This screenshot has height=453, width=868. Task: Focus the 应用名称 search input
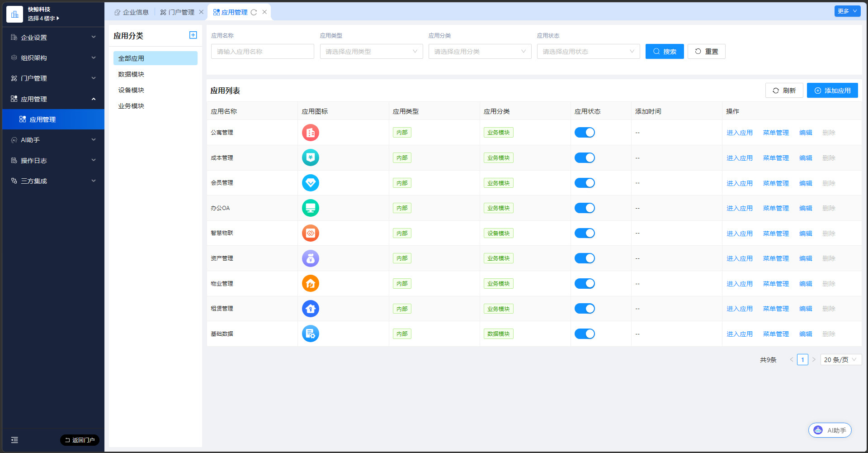coord(262,52)
